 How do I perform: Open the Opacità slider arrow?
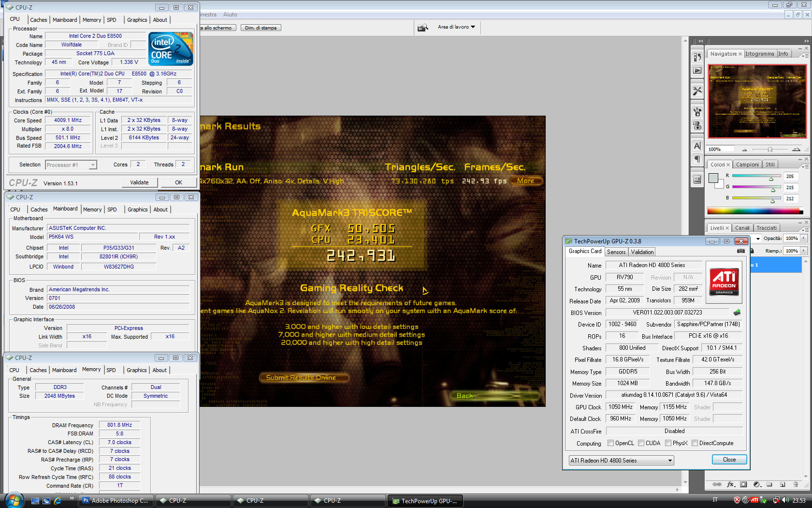pyautogui.click(x=804, y=238)
